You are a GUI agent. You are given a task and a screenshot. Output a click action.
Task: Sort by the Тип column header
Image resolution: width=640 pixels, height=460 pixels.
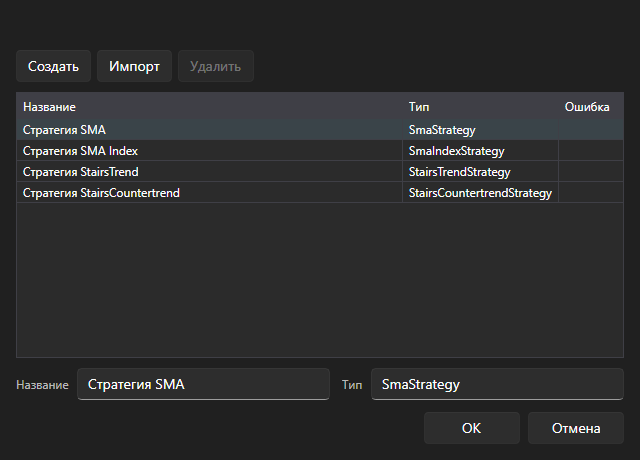click(480, 107)
